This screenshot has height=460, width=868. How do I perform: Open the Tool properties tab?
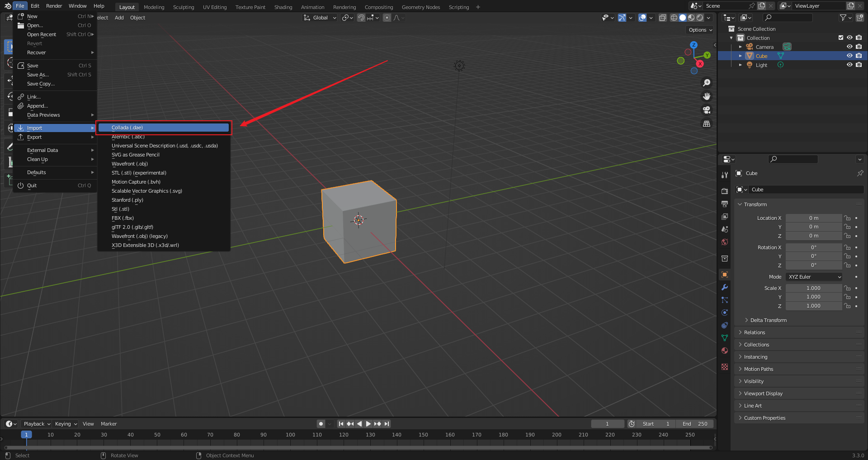pos(725,175)
